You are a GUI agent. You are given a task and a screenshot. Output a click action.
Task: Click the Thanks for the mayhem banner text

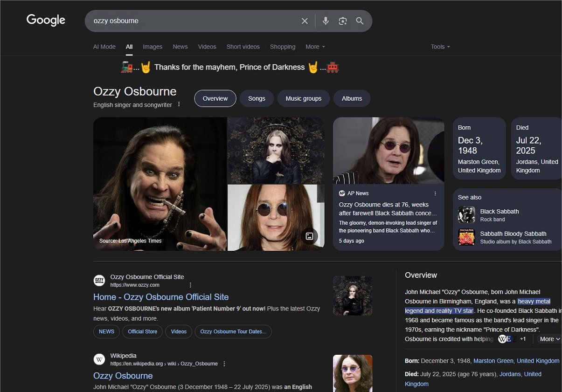229,67
